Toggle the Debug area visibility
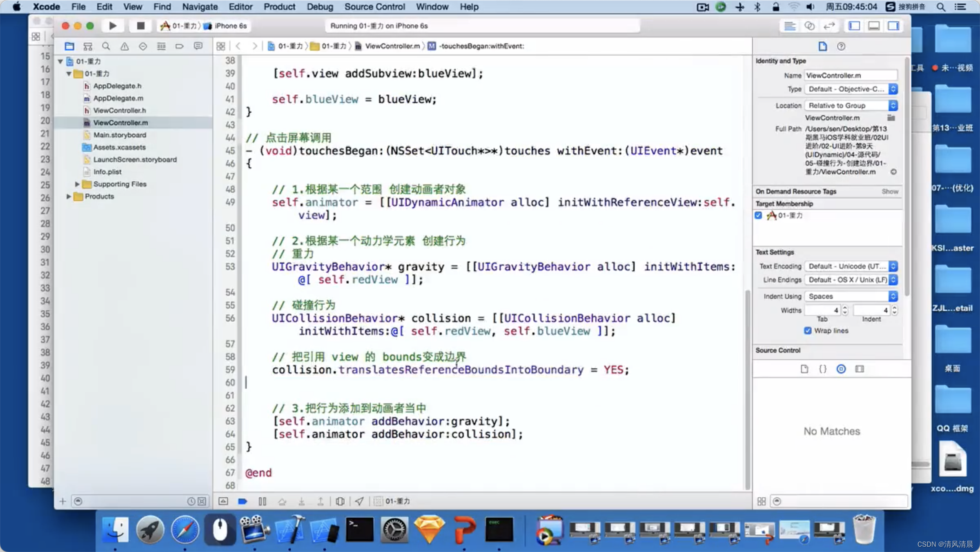 click(874, 26)
